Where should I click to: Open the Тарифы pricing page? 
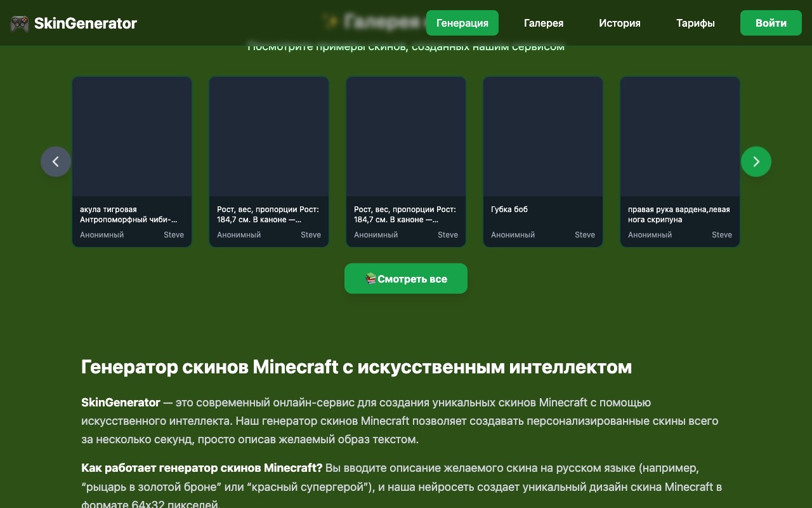[x=695, y=23]
